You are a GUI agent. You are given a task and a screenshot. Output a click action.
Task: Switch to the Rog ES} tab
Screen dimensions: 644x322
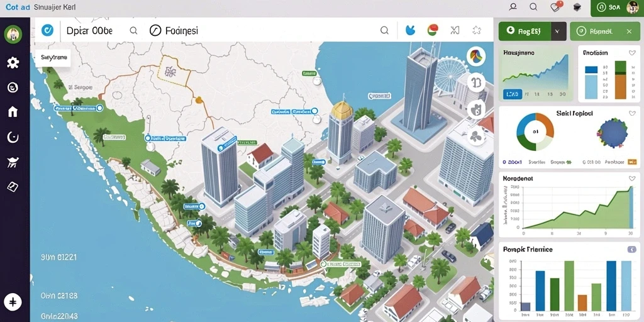coord(525,31)
